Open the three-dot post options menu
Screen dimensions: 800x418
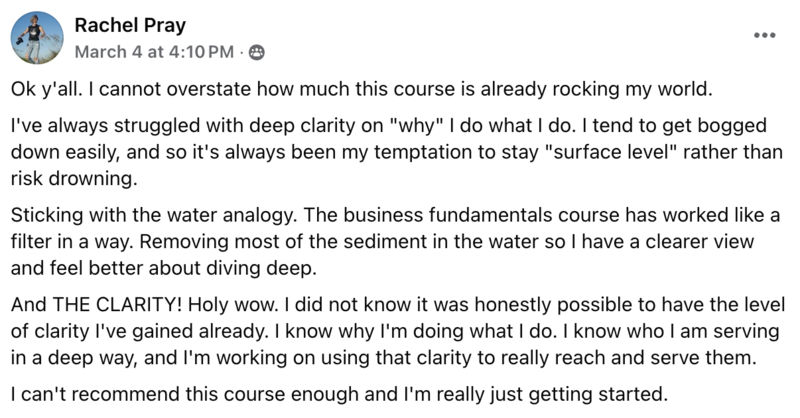point(764,35)
